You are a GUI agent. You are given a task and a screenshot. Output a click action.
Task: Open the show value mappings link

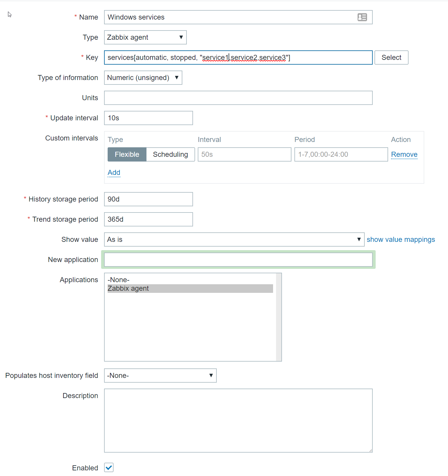tap(401, 239)
